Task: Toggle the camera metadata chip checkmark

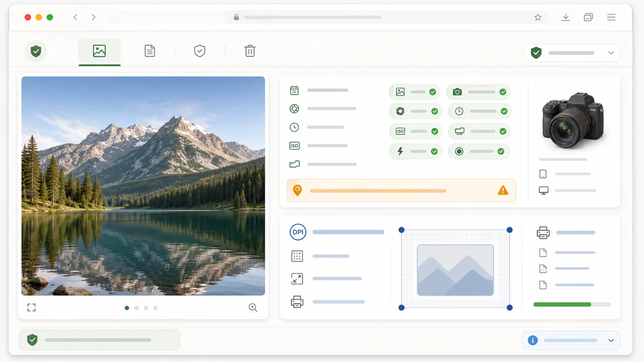Action: [x=503, y=92]
